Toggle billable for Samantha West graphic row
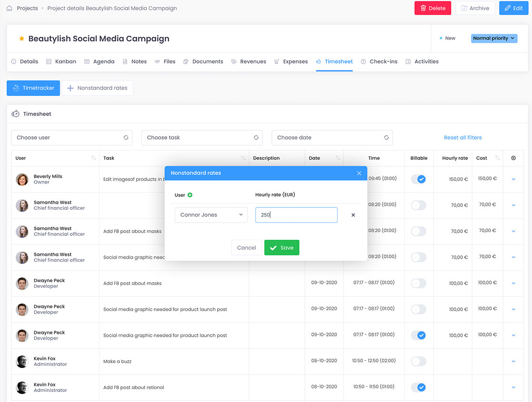Image resolution: width=532 pixels, height=402 pixels. 418,257
